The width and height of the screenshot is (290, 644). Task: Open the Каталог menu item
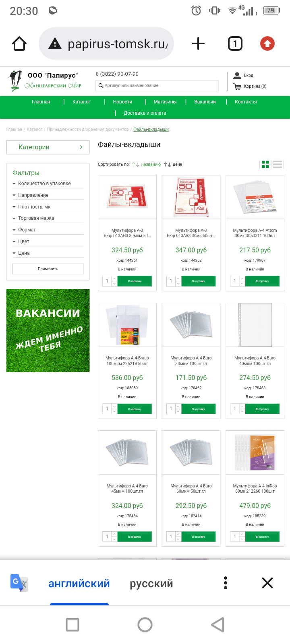81,102
